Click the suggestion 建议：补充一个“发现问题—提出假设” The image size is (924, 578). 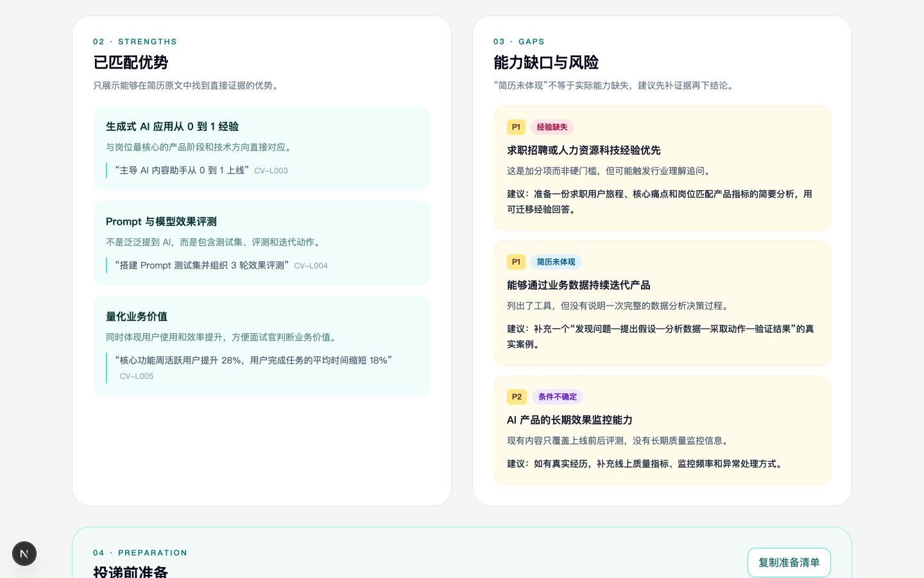pos(660,337)
